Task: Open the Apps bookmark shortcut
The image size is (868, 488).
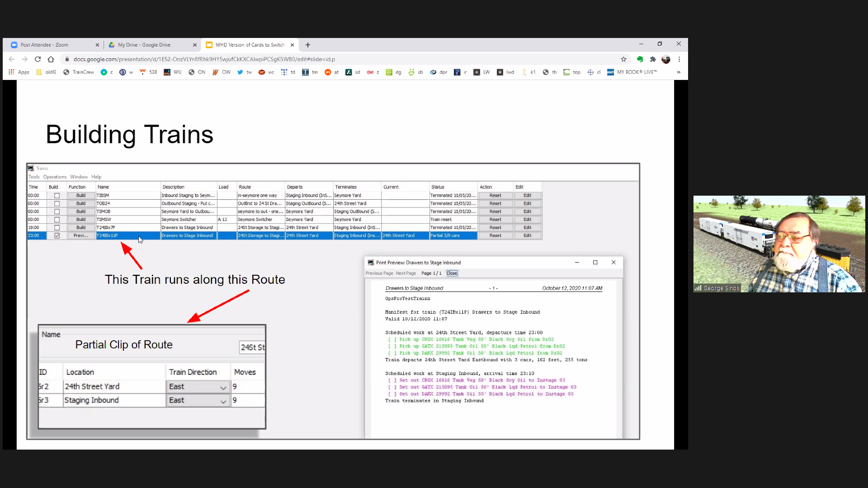Action: coord(19,72)
